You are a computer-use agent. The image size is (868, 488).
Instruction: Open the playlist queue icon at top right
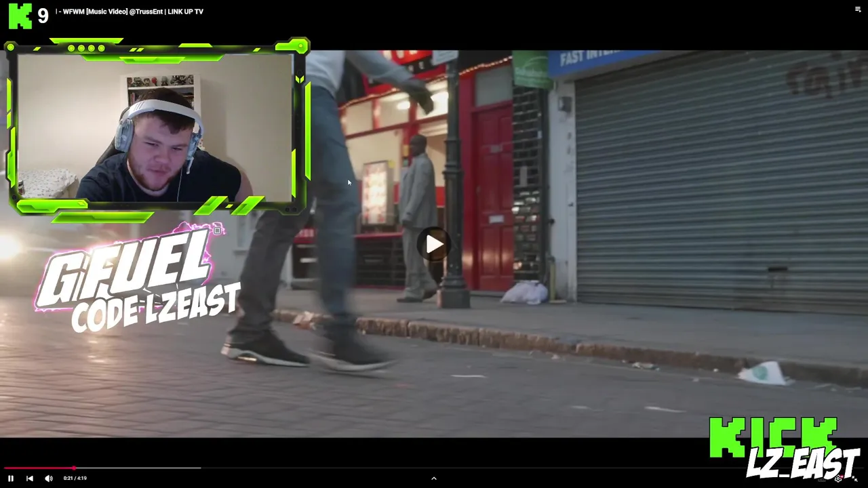tap(858, 9)
